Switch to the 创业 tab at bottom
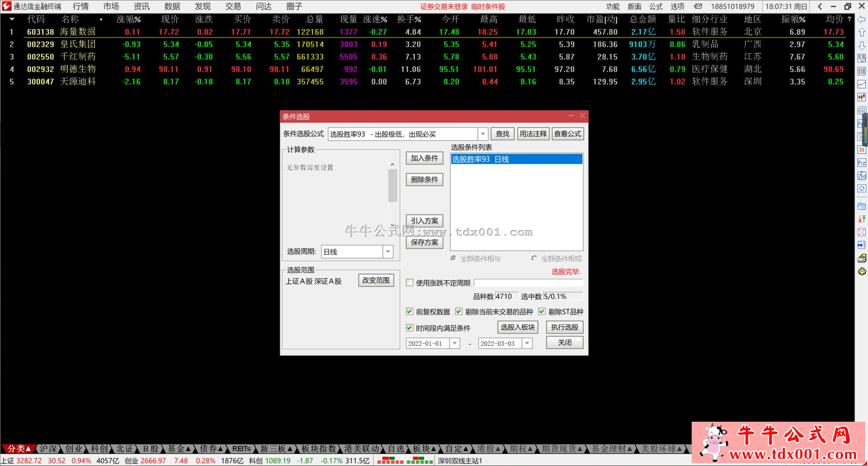This screenshot has height=466, width=868. point(73,449)
